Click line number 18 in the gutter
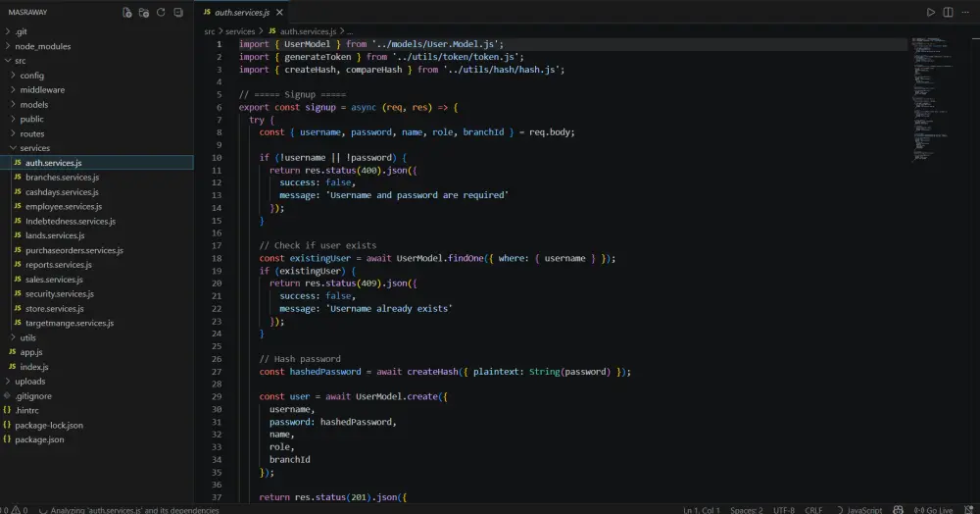The height and width of the screenshot is (514, 980). click(217, 258)
